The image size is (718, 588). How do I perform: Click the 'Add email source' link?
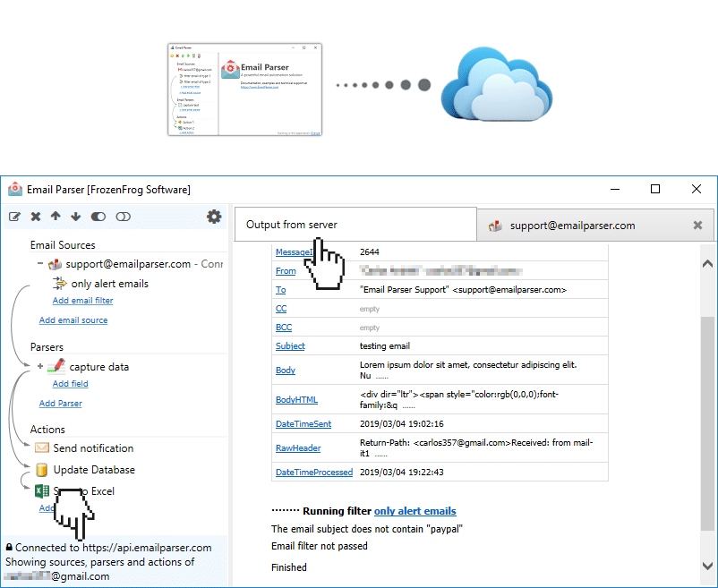tap(73, 320)
